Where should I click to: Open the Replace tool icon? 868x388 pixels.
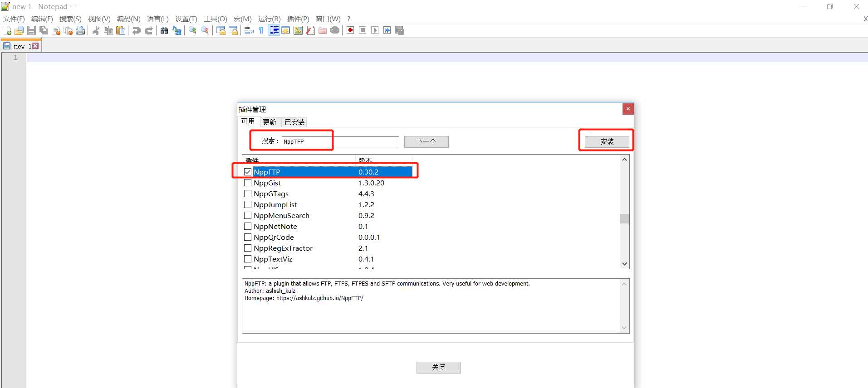177,30
